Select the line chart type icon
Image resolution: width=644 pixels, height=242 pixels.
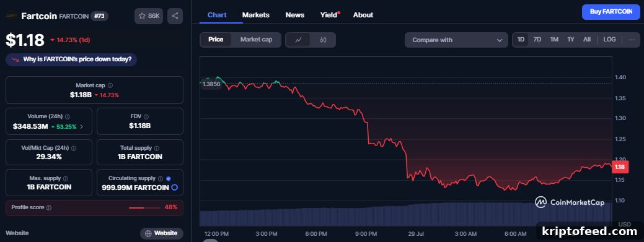(299, 40)
